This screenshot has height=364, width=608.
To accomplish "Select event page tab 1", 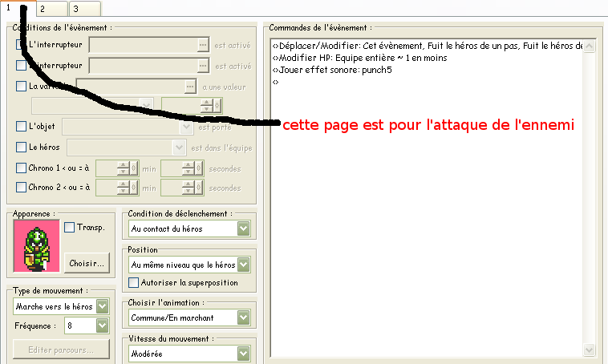I will (x=18, y=8).
